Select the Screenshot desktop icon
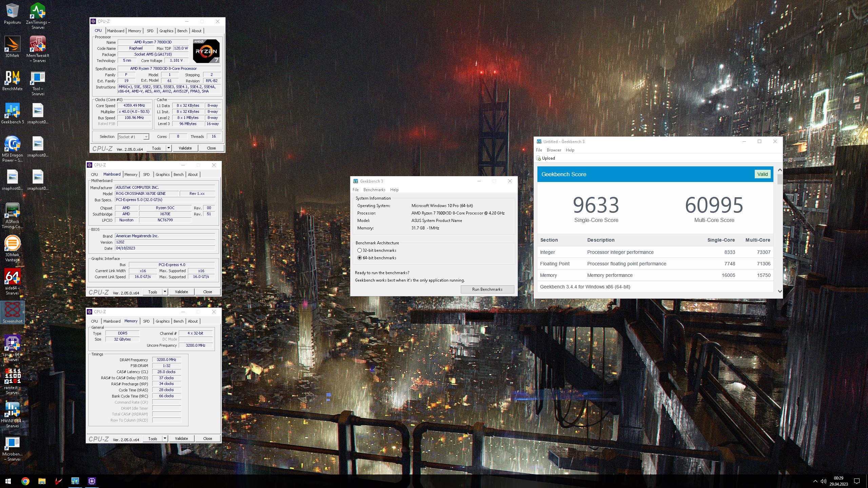 pos(12,312)
